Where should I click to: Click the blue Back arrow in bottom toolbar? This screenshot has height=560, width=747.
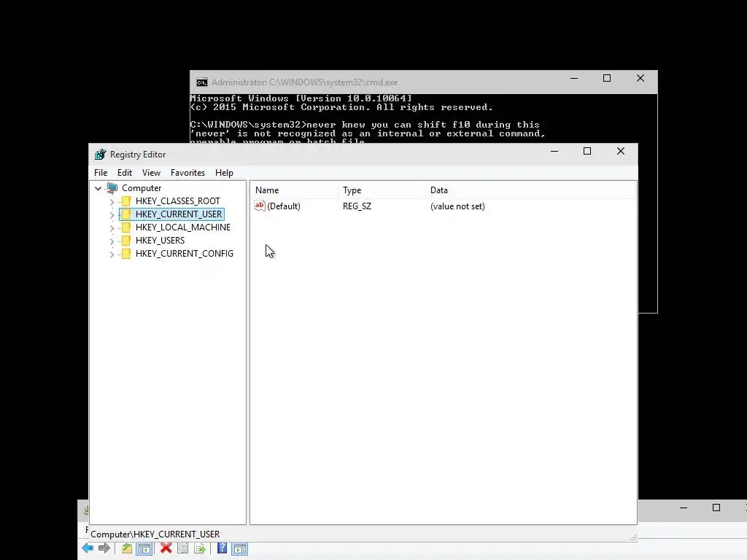click(x=88, y=548)
